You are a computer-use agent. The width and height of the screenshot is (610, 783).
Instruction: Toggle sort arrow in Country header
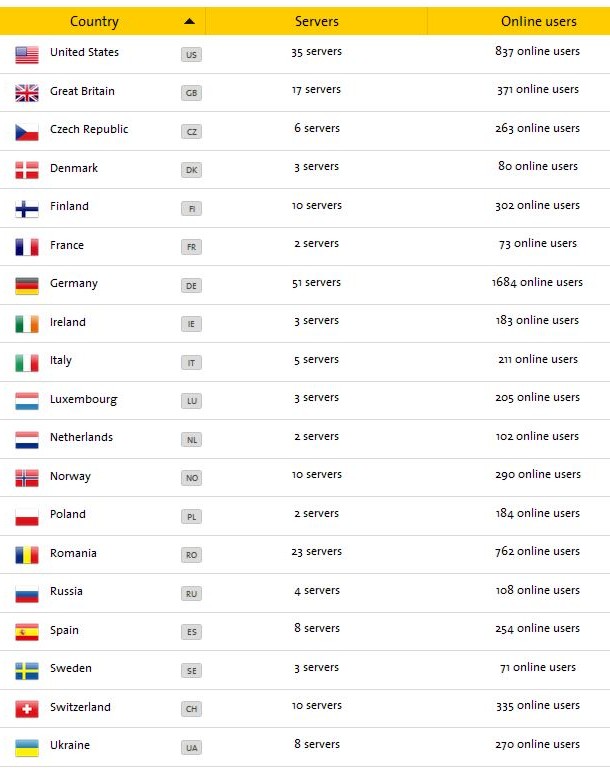189,21
